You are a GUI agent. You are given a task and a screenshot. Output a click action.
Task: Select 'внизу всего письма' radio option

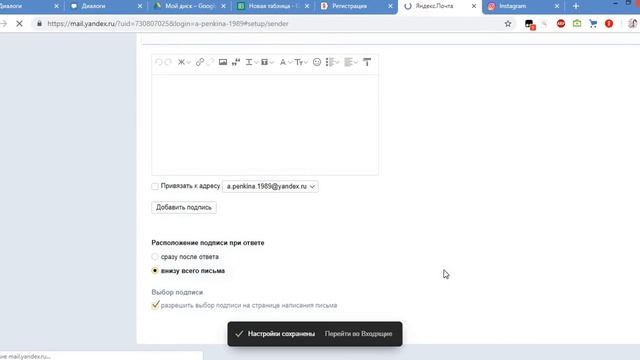point(155,271)
